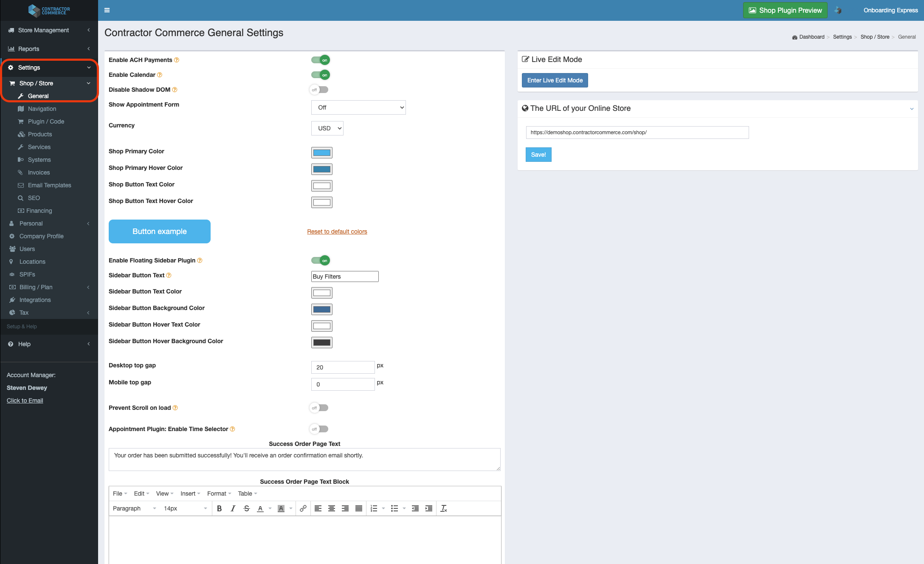This screenshot has width=924, height=564.
Task: Click the Contractor Commerce logo
Action: point(49,10)
